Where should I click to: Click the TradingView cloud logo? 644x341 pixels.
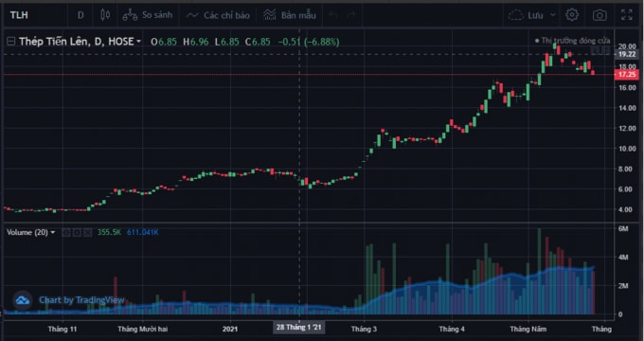click(x=22, y=300)
